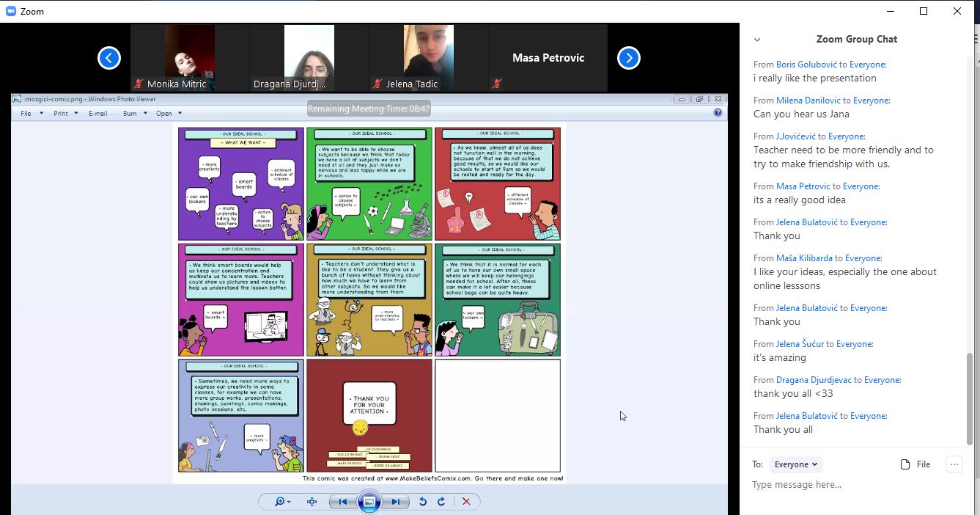Open the Burn menu dropdown
980x515 pixels.
point(134,114)
